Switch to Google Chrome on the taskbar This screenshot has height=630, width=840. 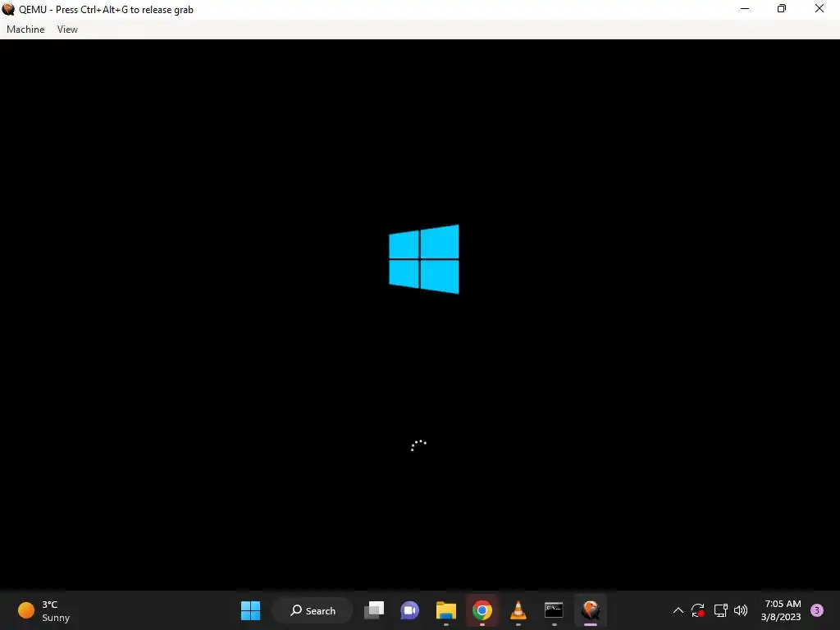pos(482,610)
